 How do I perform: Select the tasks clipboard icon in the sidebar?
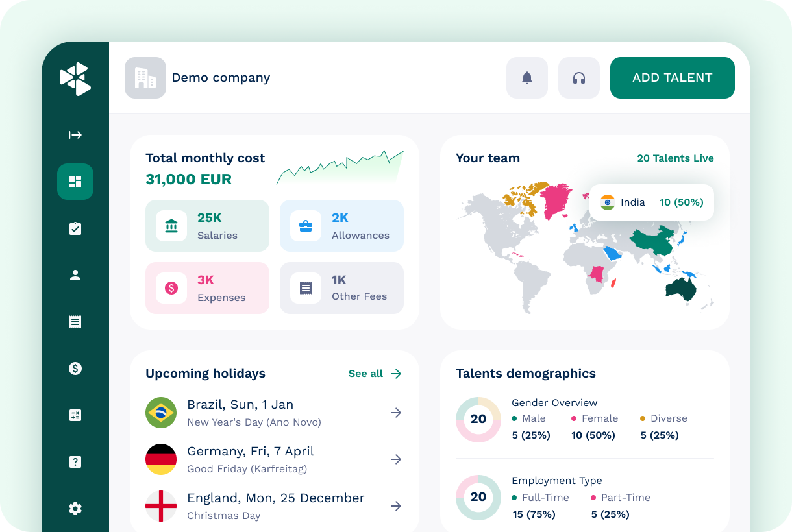[75, 228]
